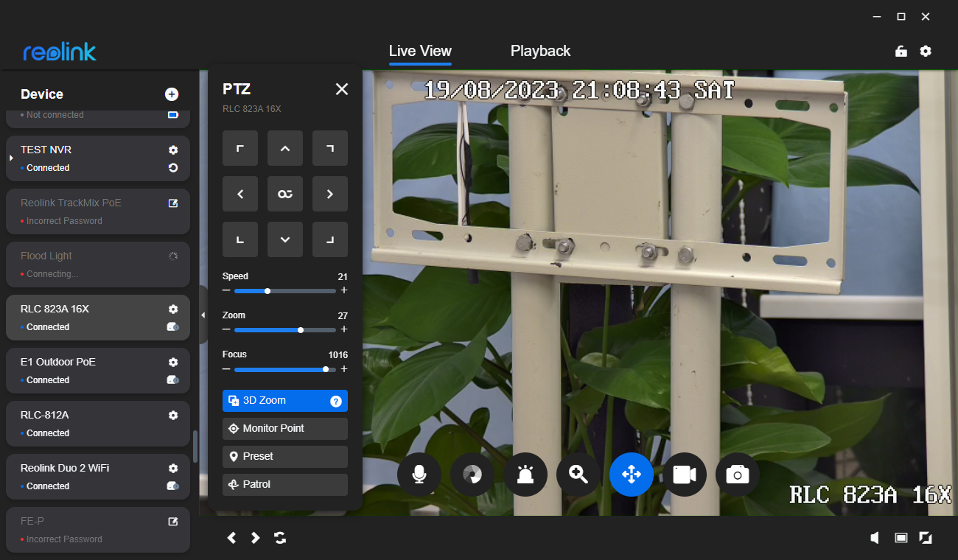Open the Patrol option

tap(285, 485)
